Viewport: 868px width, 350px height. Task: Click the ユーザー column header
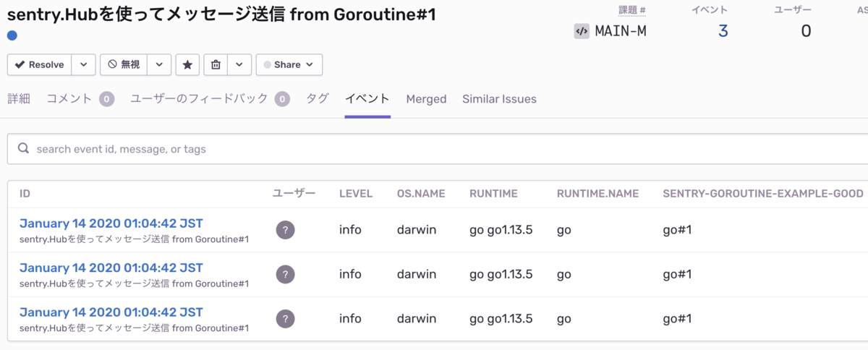coord(294,194)
